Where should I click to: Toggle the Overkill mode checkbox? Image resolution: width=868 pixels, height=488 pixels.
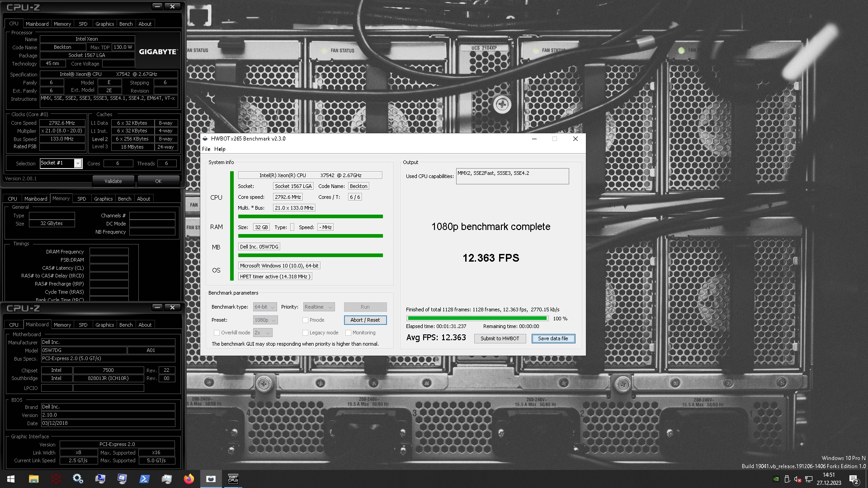[217, 333]
